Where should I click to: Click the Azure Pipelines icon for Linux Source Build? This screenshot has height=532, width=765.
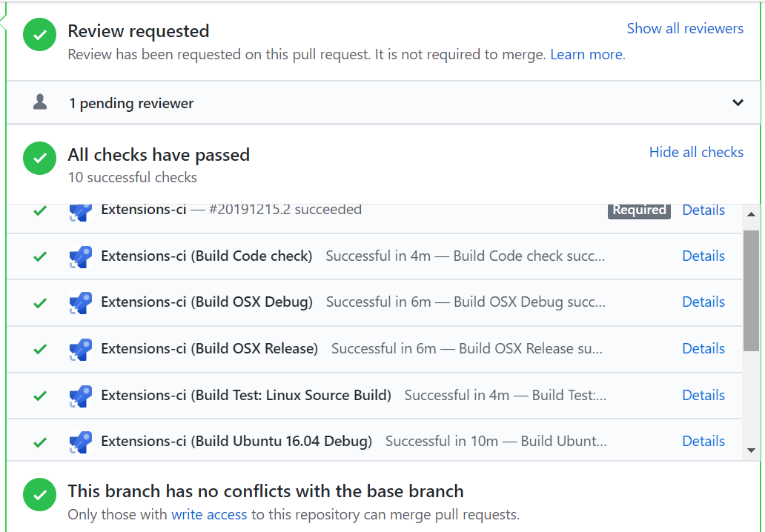[81, 395]
